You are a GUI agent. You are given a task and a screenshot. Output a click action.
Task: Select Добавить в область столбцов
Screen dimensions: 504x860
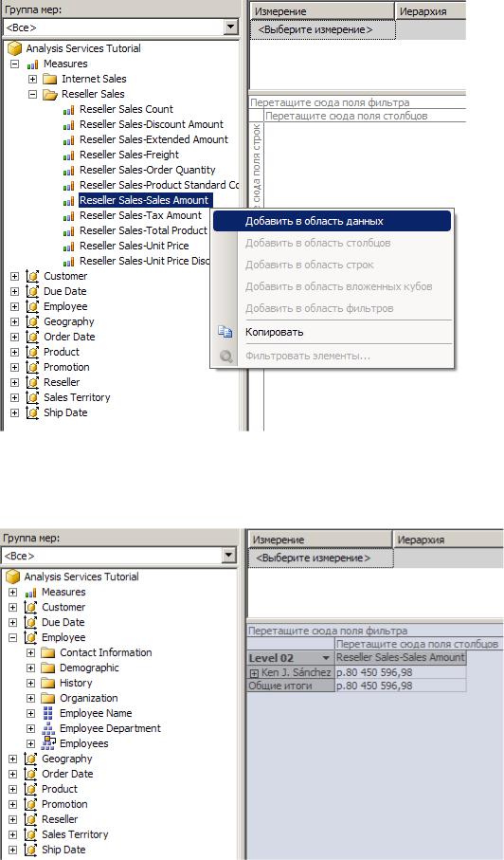click(x=332, y=243)
